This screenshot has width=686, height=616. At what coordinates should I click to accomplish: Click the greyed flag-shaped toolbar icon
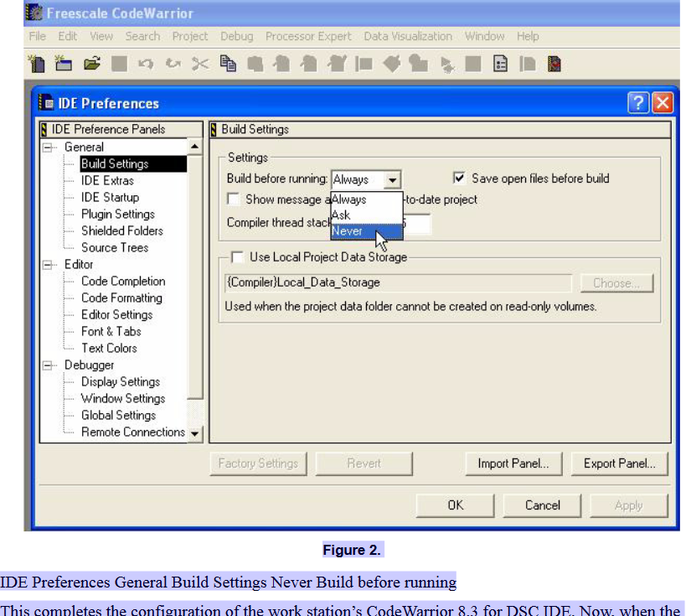(364, 64)
